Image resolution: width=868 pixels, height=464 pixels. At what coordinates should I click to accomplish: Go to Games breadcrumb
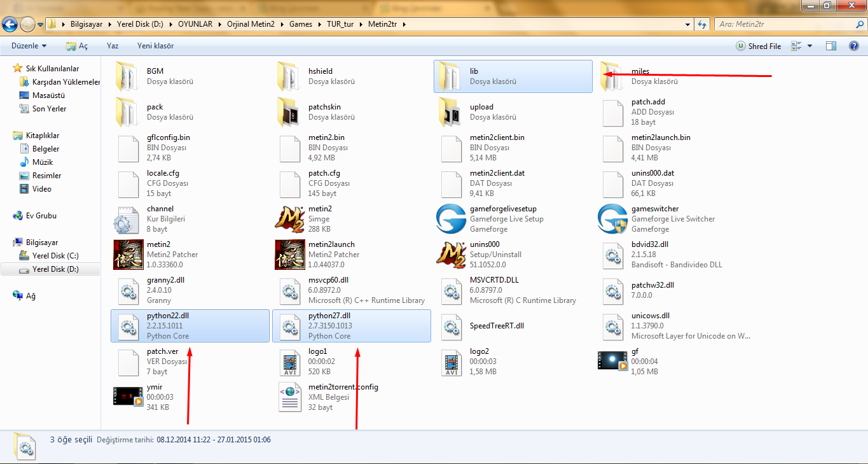pos(301,24)
